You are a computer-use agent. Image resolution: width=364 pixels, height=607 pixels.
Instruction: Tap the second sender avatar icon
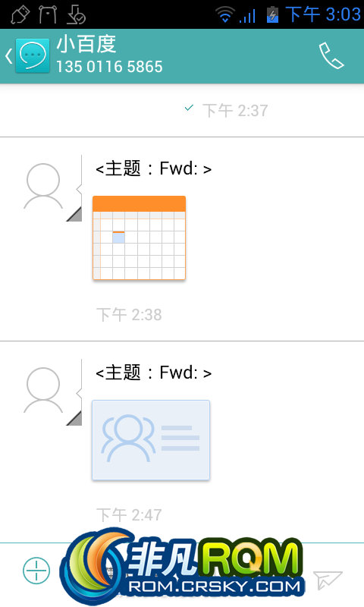[x=43, y=390]
